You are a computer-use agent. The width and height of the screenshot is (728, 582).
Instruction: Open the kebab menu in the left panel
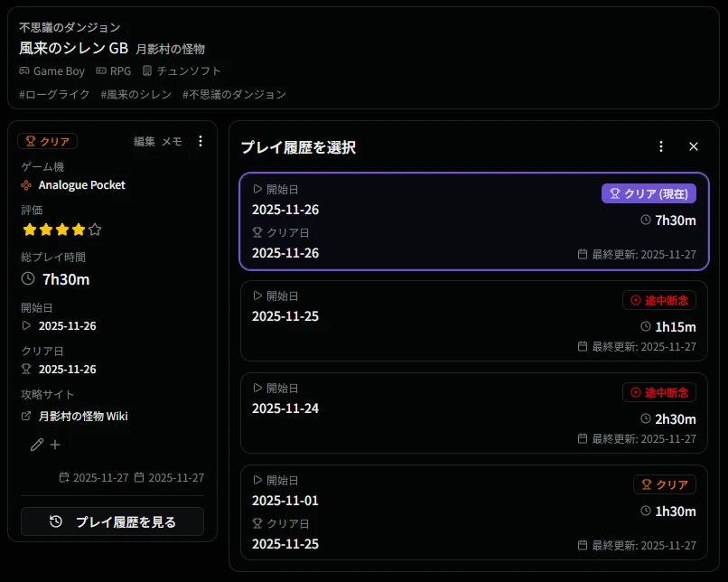(200, 141)
